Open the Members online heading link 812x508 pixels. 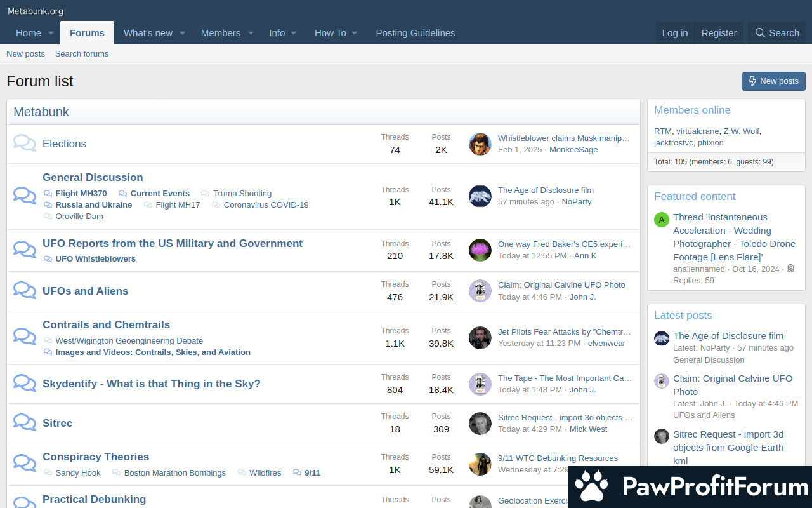[x=692, y=110]
